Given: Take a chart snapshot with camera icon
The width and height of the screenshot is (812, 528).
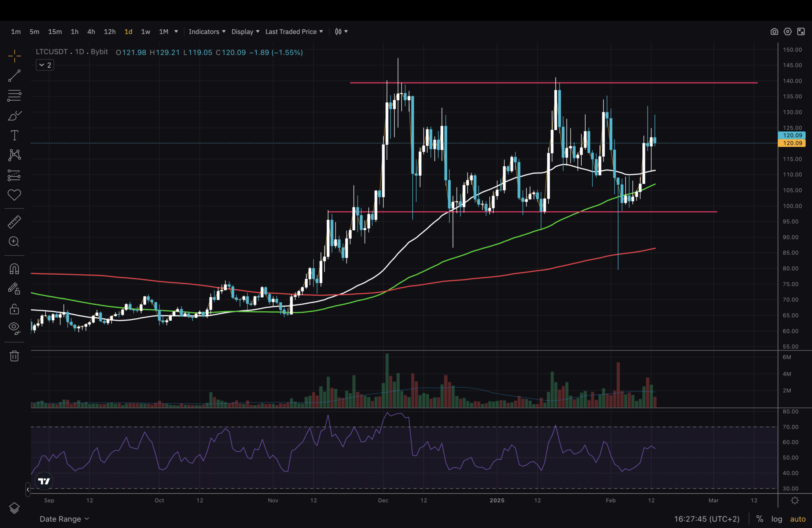Looking at the screenshot, I should pos(774,32).
